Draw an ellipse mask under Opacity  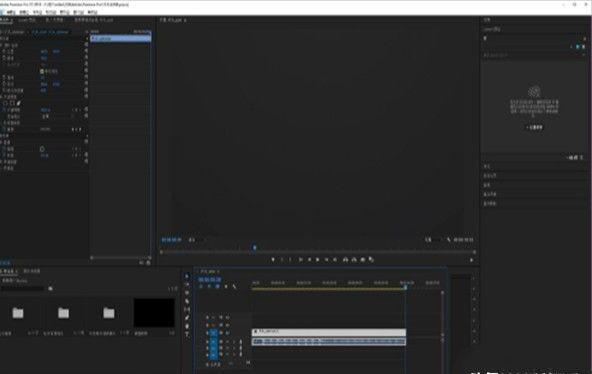pos(5,103)
